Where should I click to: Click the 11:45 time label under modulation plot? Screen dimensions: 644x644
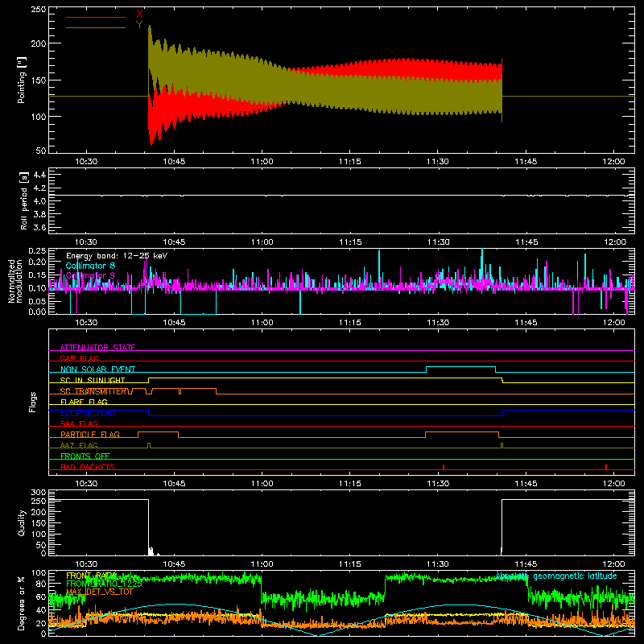526,323
